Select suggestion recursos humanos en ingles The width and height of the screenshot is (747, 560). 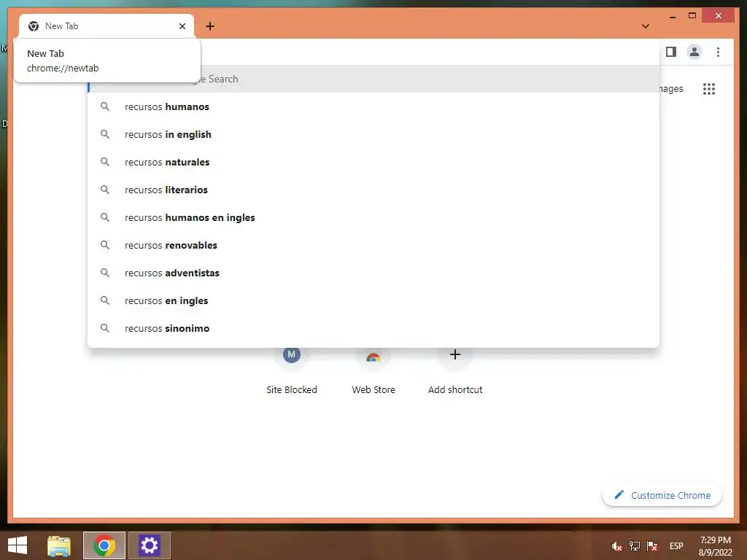pos(373,217)
